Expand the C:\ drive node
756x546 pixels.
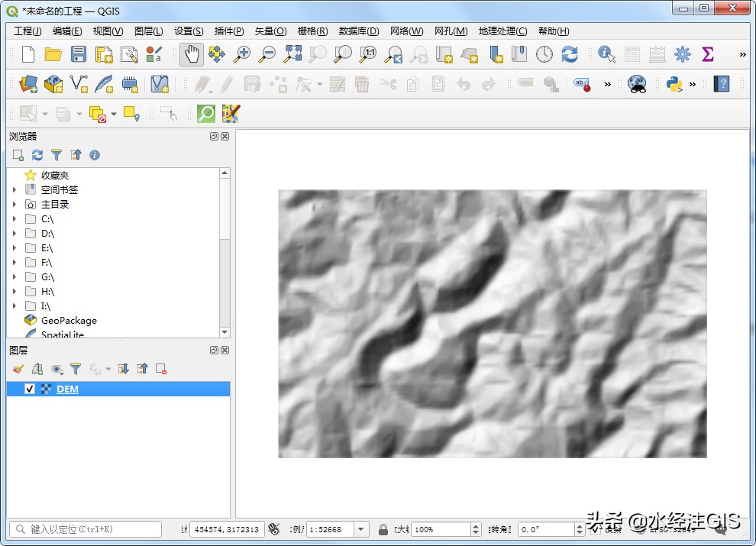coord(15,218)
